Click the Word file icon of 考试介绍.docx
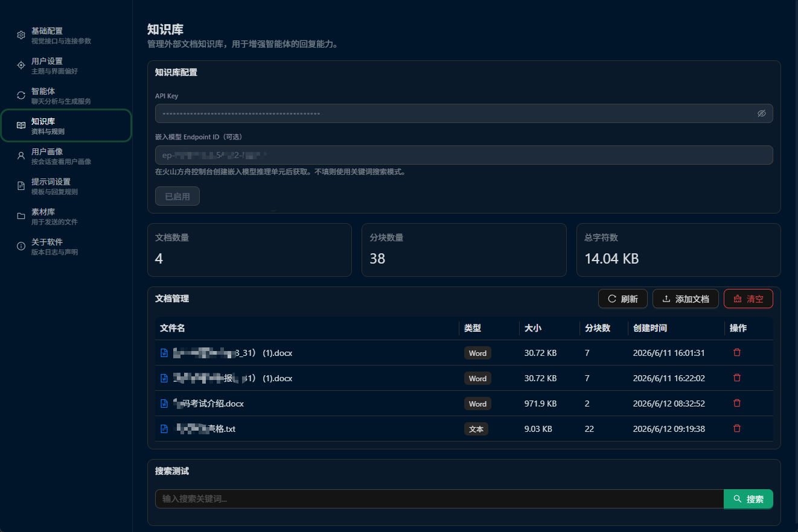 [x=164, y=404]
